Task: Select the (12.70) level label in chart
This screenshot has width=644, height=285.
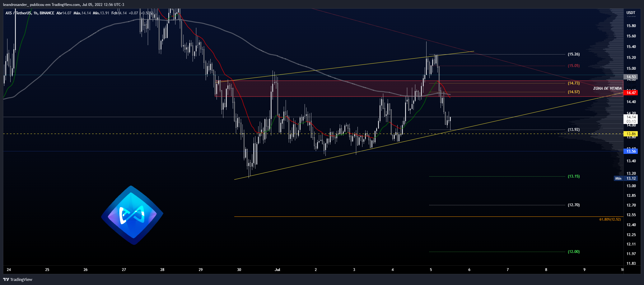Action: (x=574, y=205)
